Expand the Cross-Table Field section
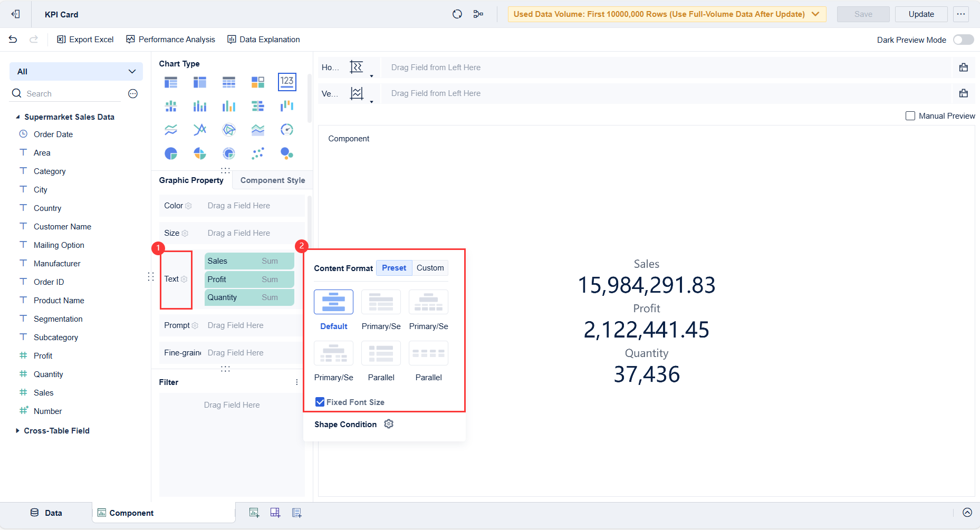Viewport: 980px width, 530px height. point(17,430)
